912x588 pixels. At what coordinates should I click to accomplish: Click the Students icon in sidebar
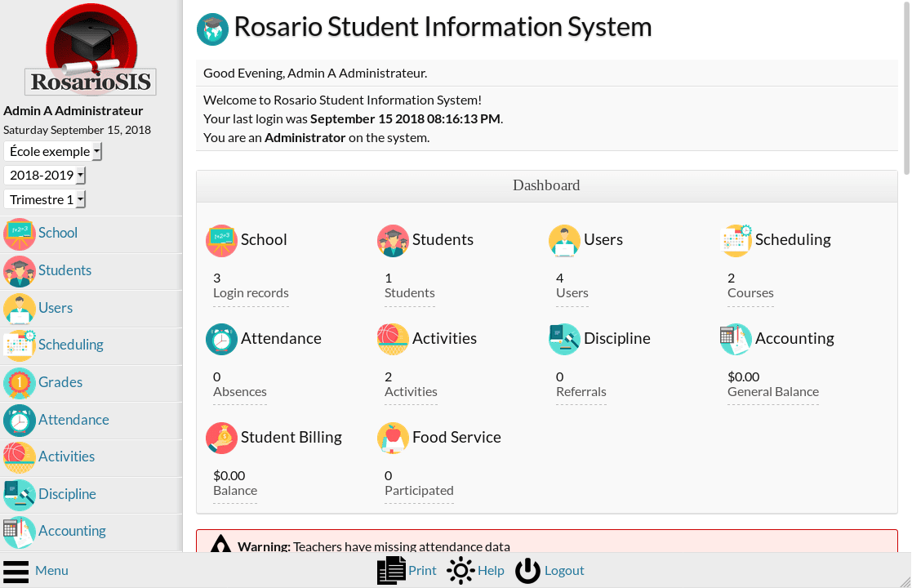[20, 271]
